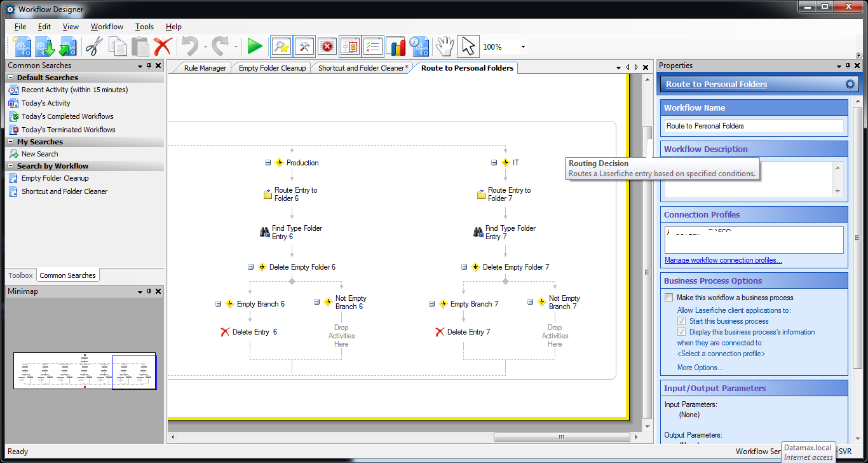Click the green Run workflow play icon
Viewport: 868px width, 463px height.
255,46
